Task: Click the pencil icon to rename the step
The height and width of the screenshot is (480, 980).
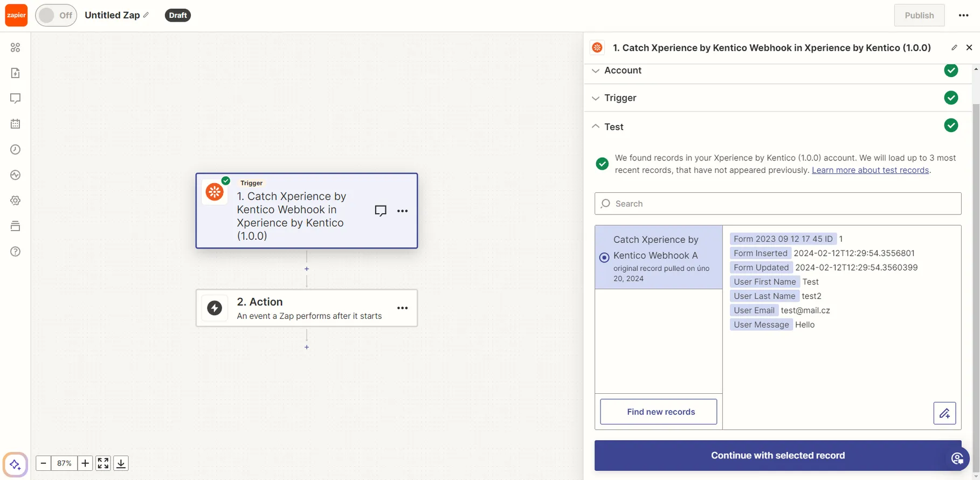Action: (x=954, y=47)
